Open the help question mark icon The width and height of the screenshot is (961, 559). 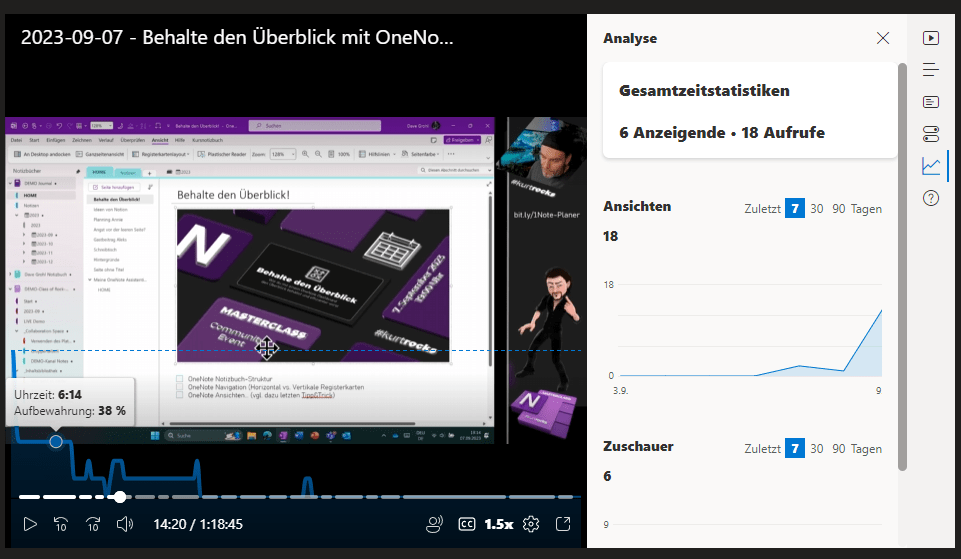[x=931, y=198]
